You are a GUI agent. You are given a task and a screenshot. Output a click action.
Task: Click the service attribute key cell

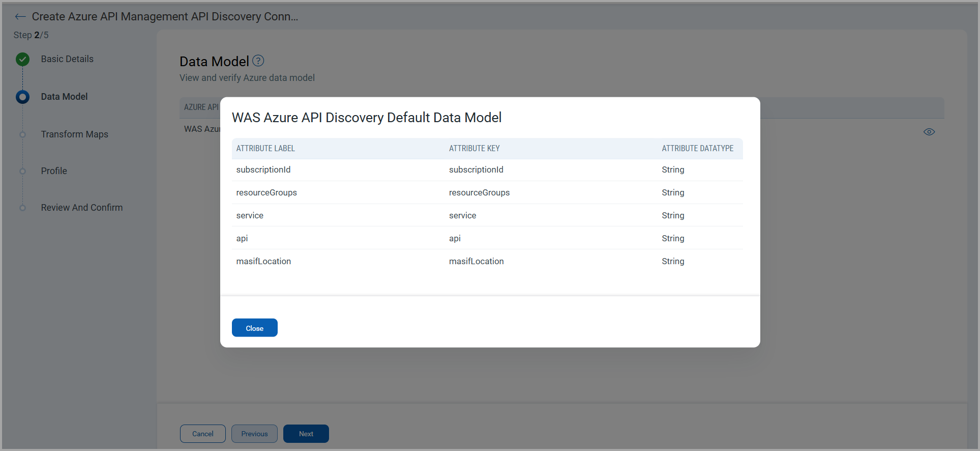(x=463, y=216)
